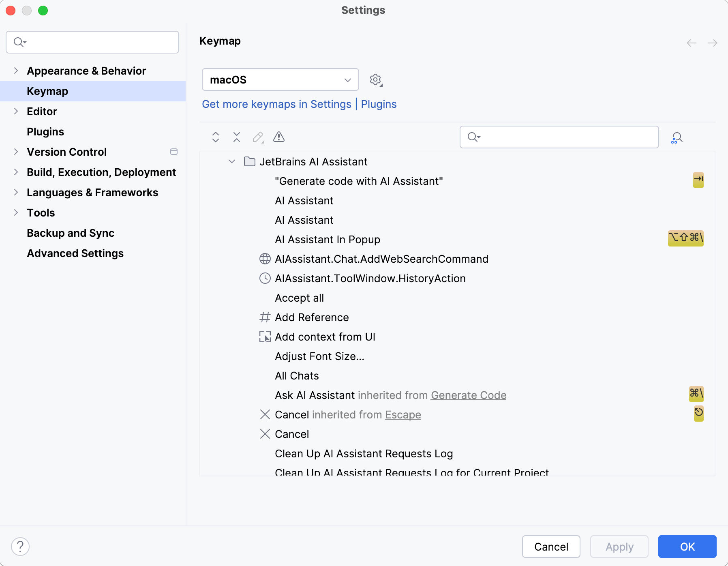728x566 pixels.
Task: Open Help with the question mark button
Action: pyautogui.click(x=20, y=547)
